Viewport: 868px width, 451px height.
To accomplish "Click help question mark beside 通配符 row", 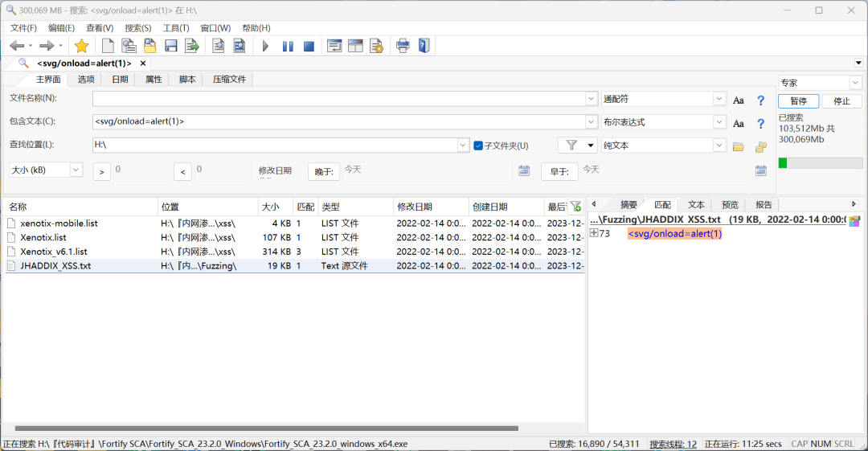I will [x=760, y=100].
